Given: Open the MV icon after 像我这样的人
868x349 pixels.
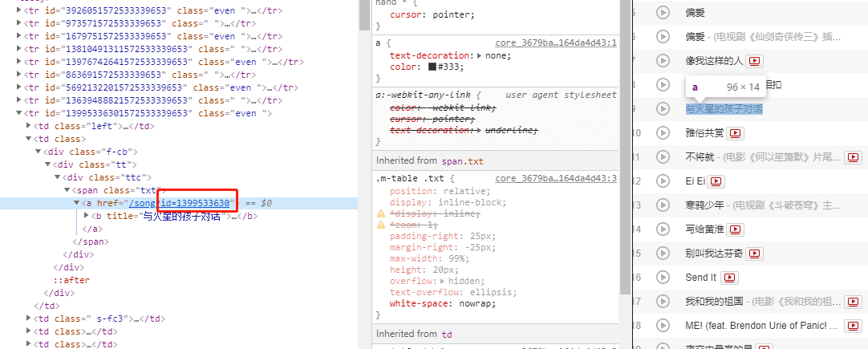Looking at the screenshot, I should click(x=754, y=61).
